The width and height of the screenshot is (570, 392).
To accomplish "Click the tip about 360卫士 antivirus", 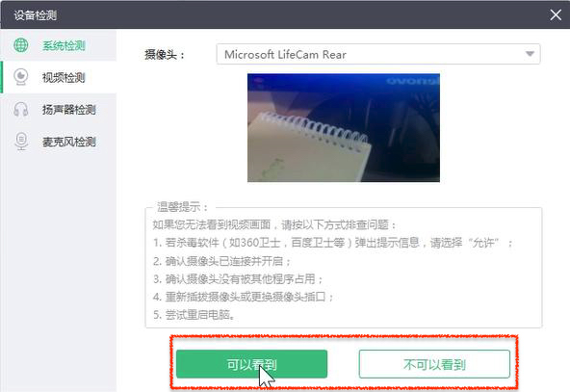I will tap(332, 243).
